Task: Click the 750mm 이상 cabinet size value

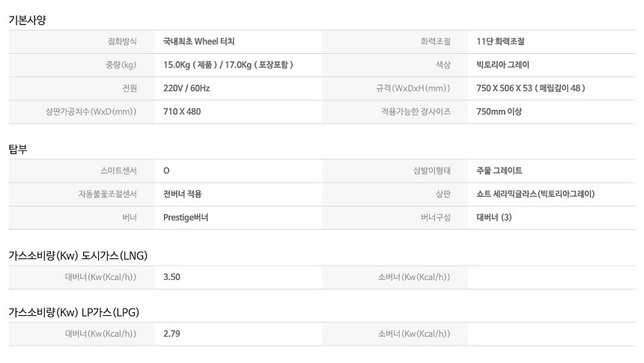Action: pos(499,112)
